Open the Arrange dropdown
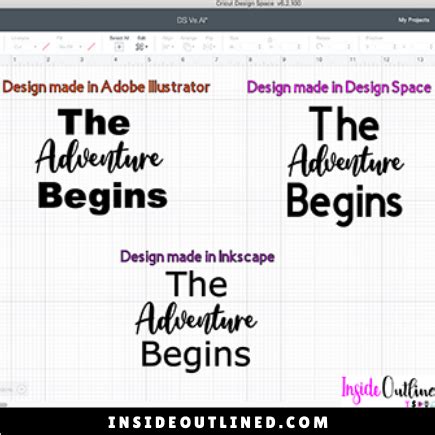Screen dimensions: 435x435 point(189,47)
